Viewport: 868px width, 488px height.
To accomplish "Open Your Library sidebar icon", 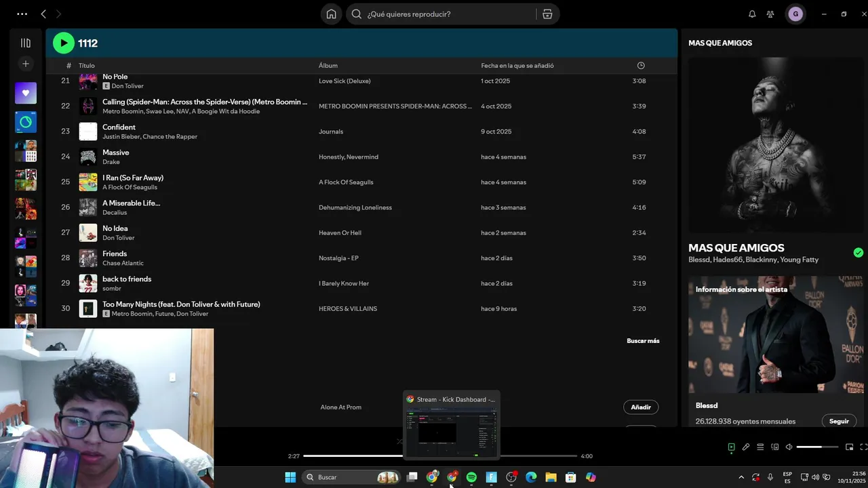I will coord(26,43).
